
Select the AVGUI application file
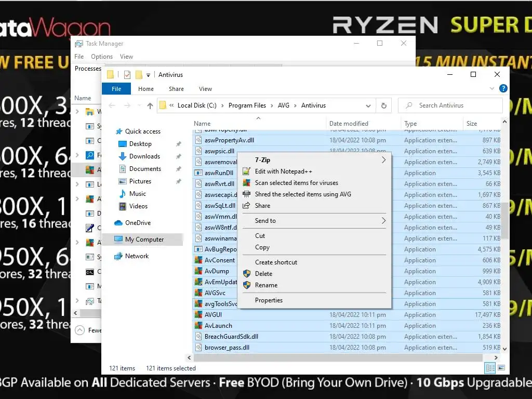pos(348,315)
